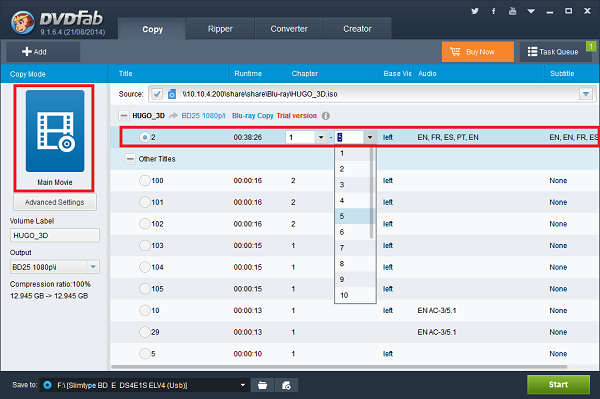This screenshot has height=399, width=600.
Task: Switch to the Copy tab
Action: point(152,29)
